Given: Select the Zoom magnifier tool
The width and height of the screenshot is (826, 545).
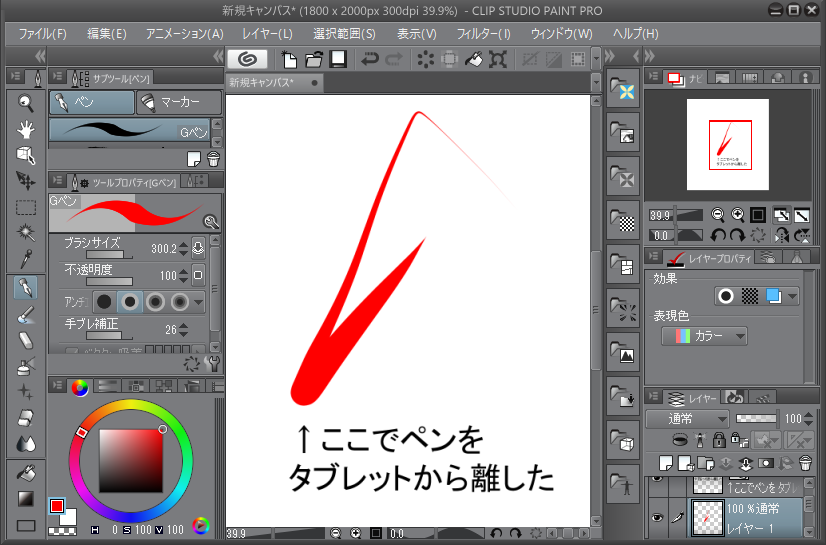Looking at the screenshot, I should (x=26, y=103).
